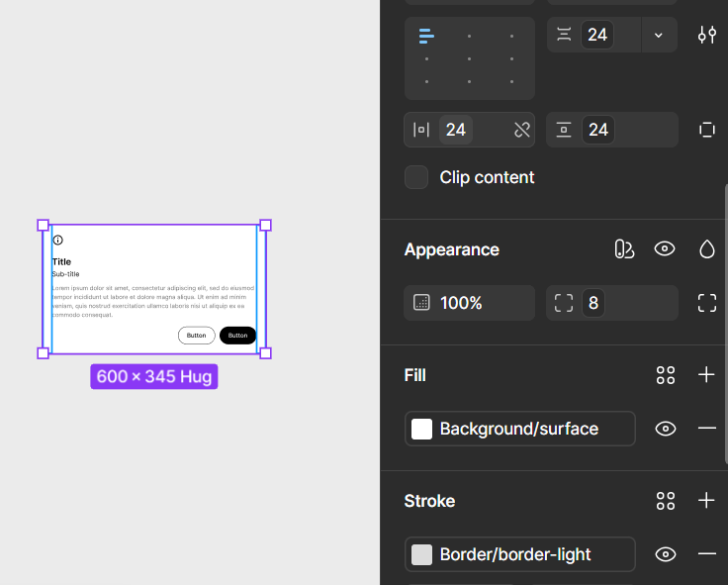Viewport: 728px width, 585px height.
Task: Remove the Background/surface fill
Action: coord(706,429)
